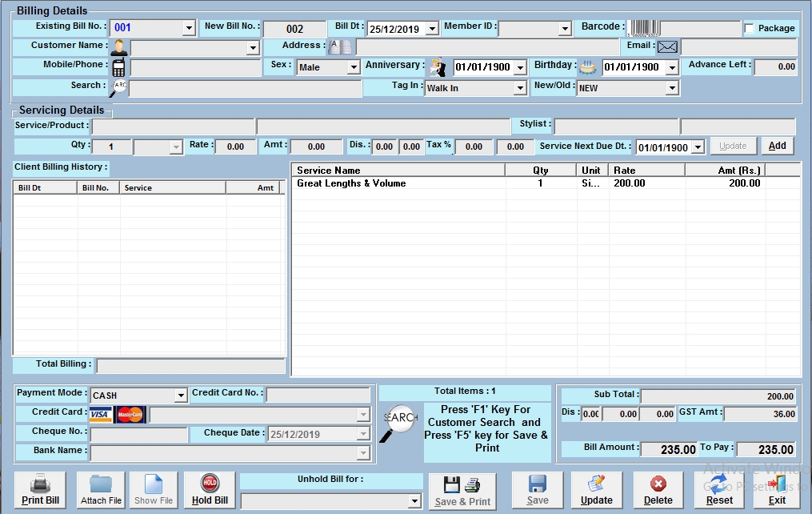The image size is (812, 514).
Task: Click the magnifier icon beside Search field
Action: (x=118, y=87)
